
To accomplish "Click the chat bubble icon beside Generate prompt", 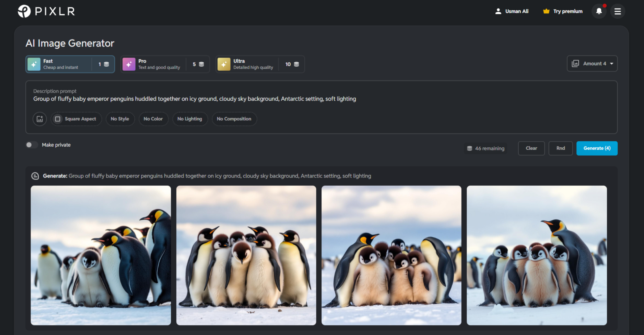I will tap(35, 176).
